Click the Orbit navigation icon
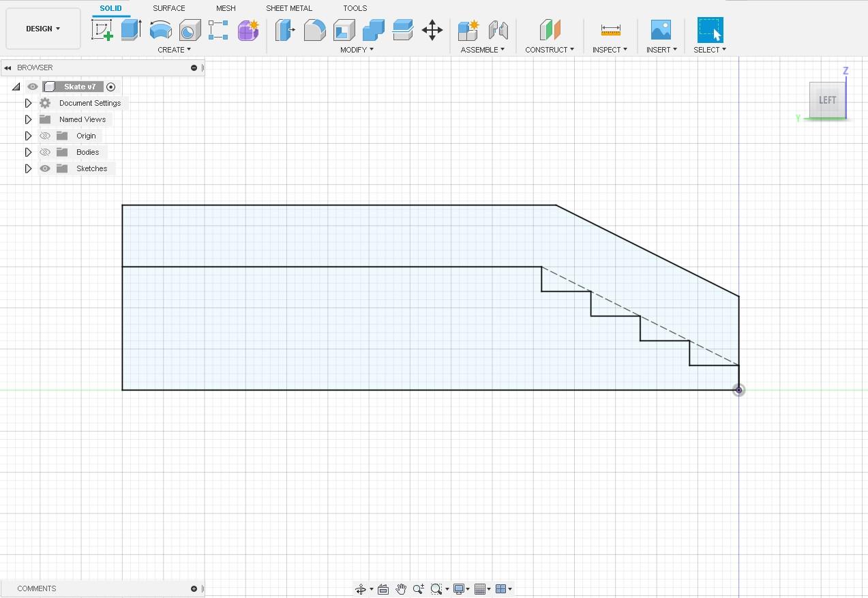This screenshot has width=868, height=598. 361,589
